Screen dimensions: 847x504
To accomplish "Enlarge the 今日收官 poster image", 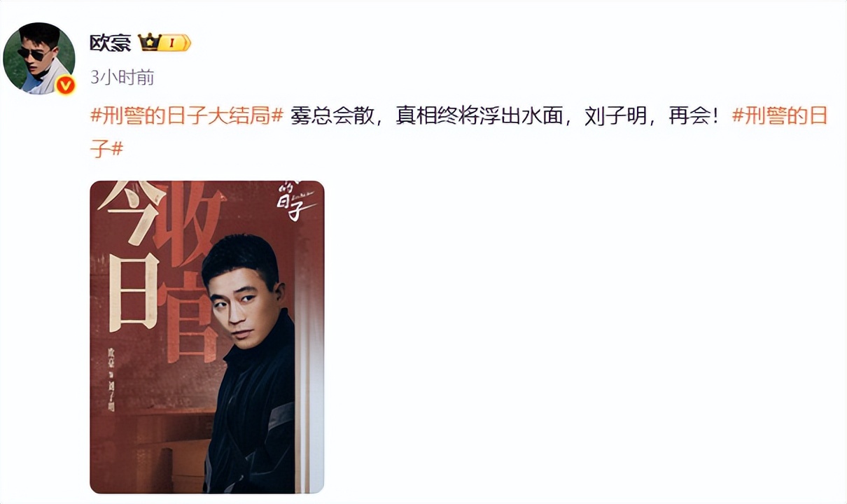I will click(x=207, y=337).
